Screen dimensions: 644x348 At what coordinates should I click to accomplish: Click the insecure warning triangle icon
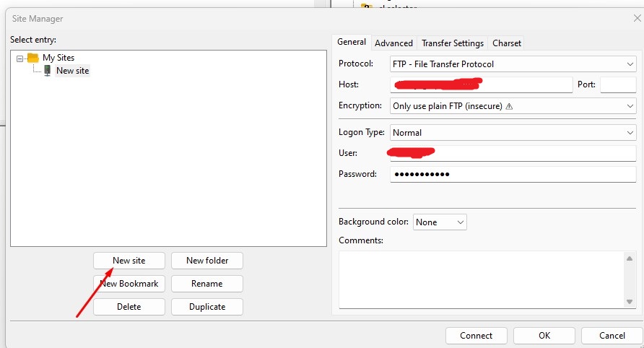click(x=509, y=106)
